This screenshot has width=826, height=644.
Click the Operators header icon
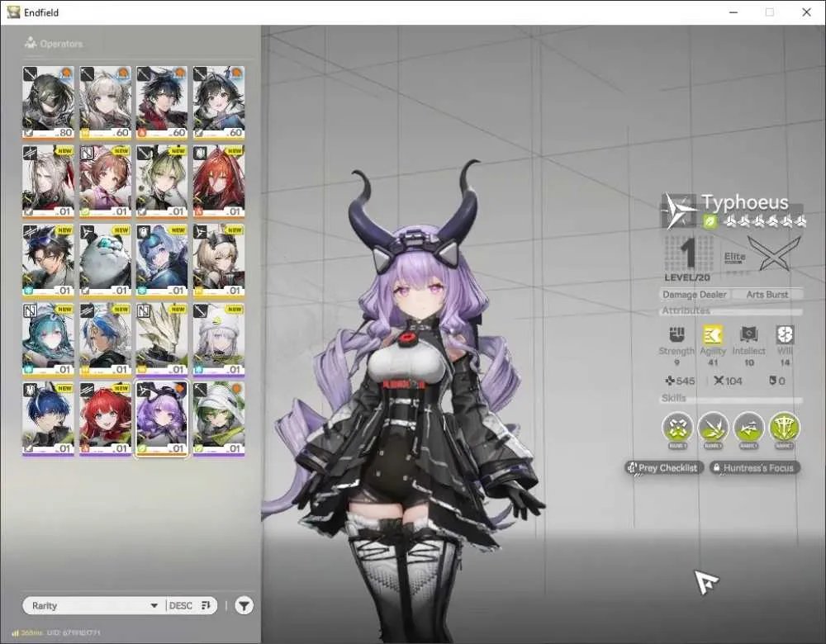[31, 43]
